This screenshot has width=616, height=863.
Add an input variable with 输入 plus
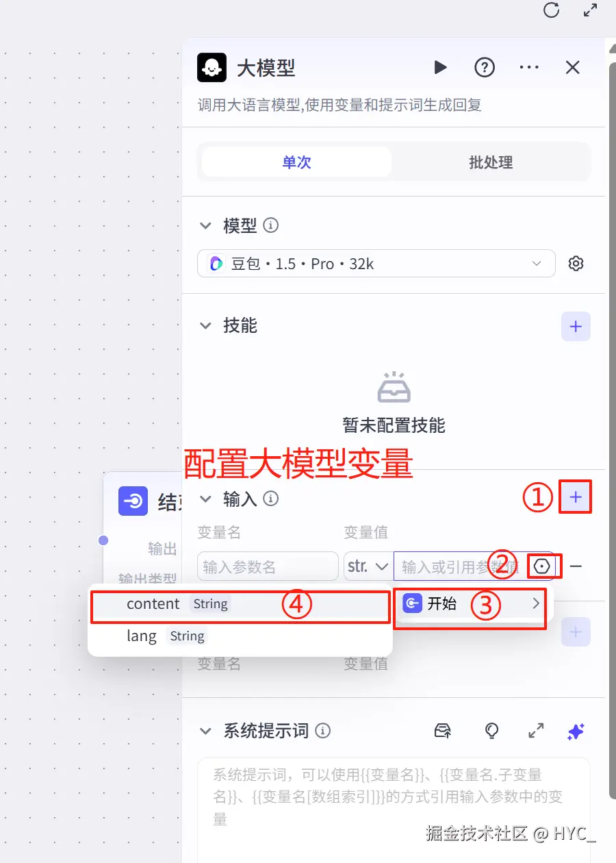pos(576,498)
